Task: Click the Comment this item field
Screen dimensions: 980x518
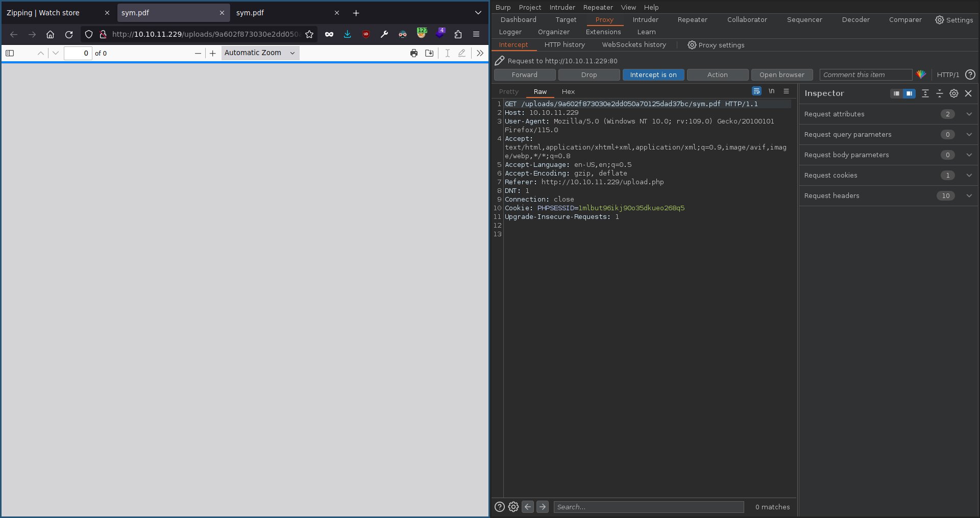Action: pyautogui.click(x=866, y=75)
